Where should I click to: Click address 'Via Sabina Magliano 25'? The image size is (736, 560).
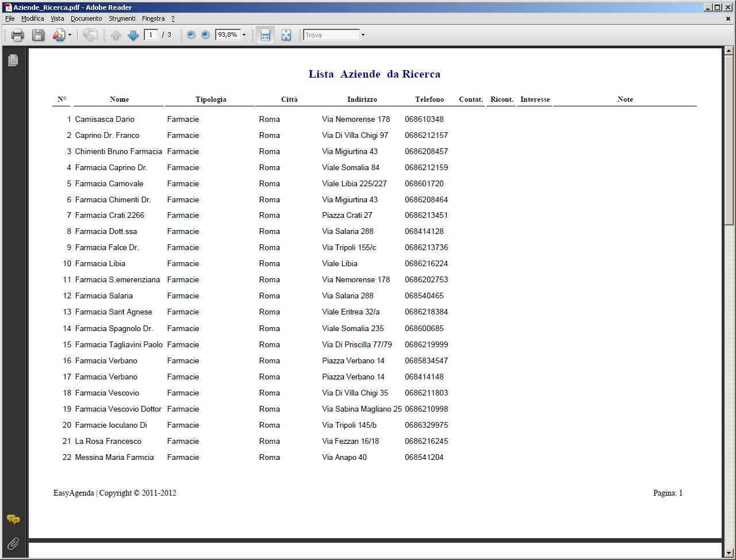tap(362, 409)
